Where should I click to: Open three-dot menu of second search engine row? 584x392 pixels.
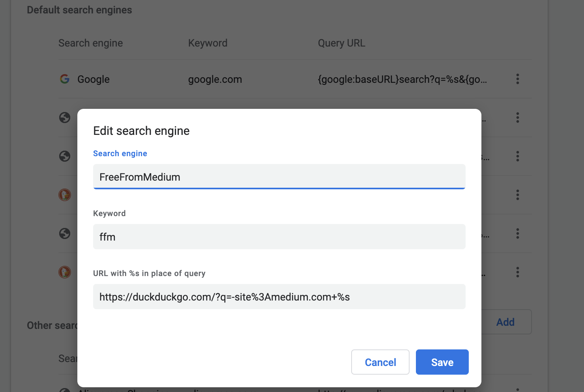[517, 118]
